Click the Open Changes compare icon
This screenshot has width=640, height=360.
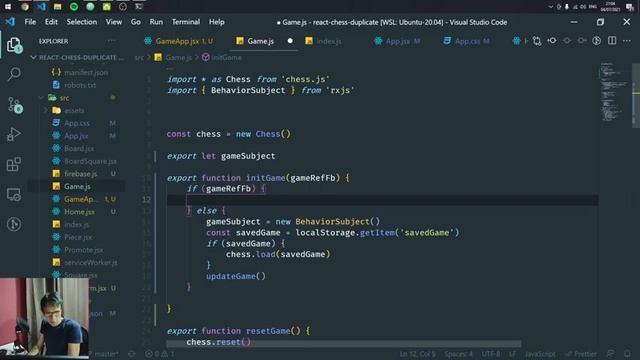tap(537, 41)
